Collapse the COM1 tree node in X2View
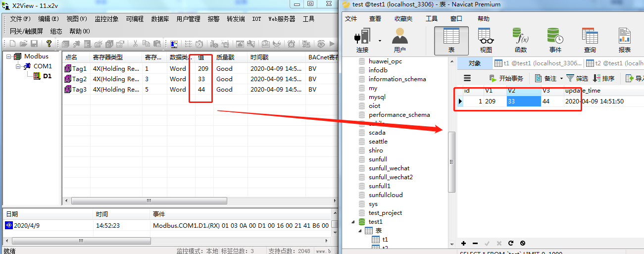 click(18, 66)
